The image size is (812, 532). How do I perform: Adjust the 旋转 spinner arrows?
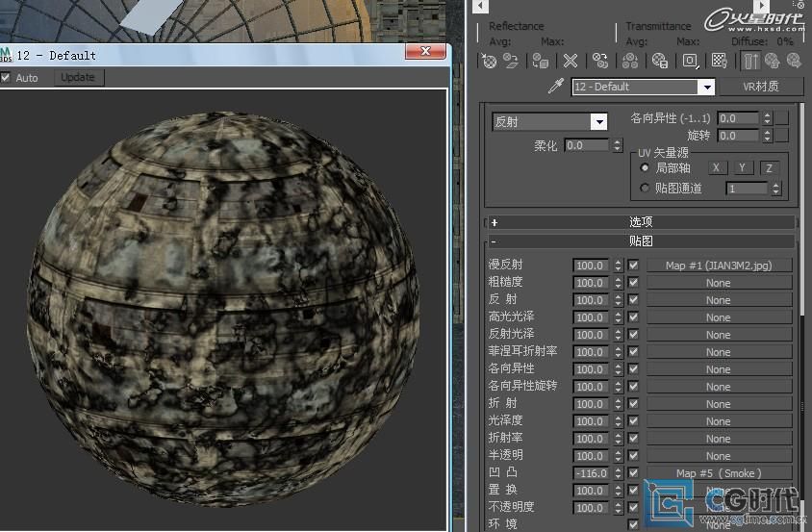pos(768,136)
